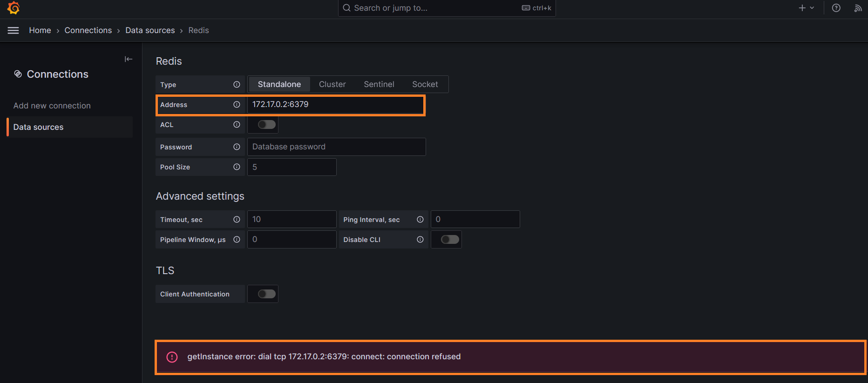Open the hamburger navigation menu
Image resolution: width=868 pixels, height=383 pixels.
coord(14,30)
